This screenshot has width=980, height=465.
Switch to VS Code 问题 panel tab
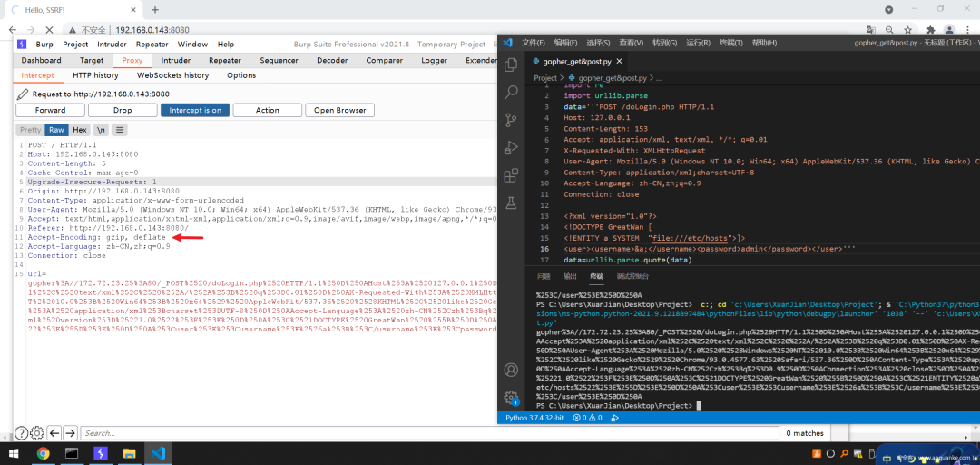coord(544,276)
